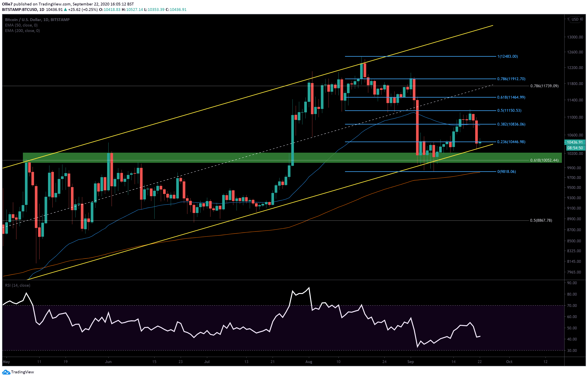Click the 9900.00 price axis label
This screenshot has width=588, height=378.
(574, 168)
